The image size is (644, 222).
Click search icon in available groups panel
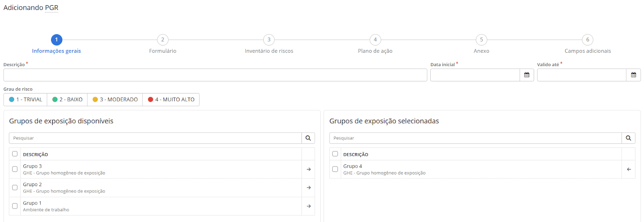tap(308, 138)
